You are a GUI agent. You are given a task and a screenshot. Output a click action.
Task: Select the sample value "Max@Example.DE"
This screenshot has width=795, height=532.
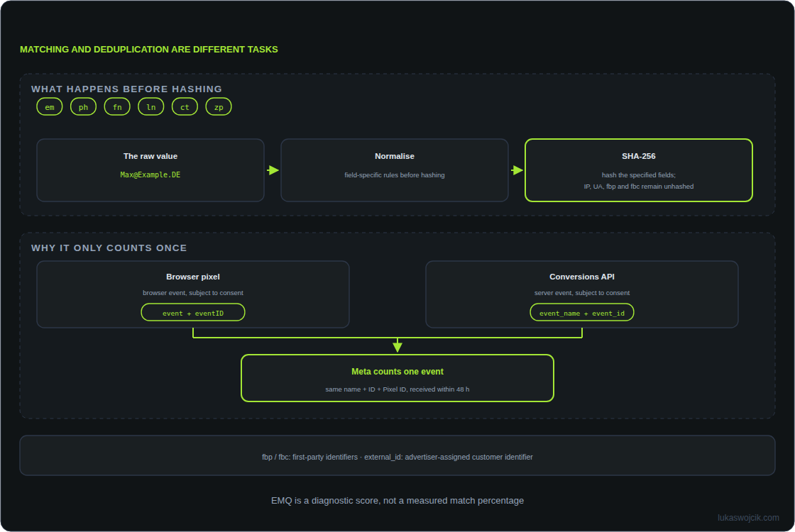point(150,174)
